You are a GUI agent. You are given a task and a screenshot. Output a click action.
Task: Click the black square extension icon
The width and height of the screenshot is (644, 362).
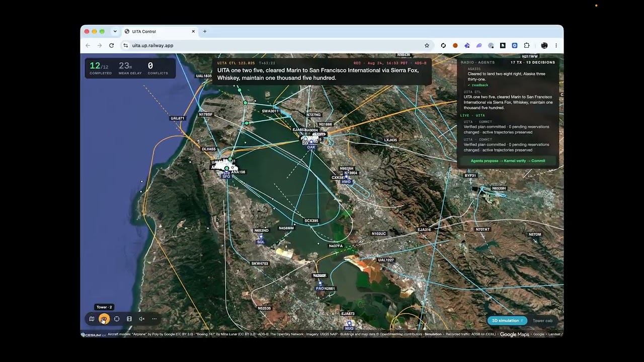pos(503,45)
